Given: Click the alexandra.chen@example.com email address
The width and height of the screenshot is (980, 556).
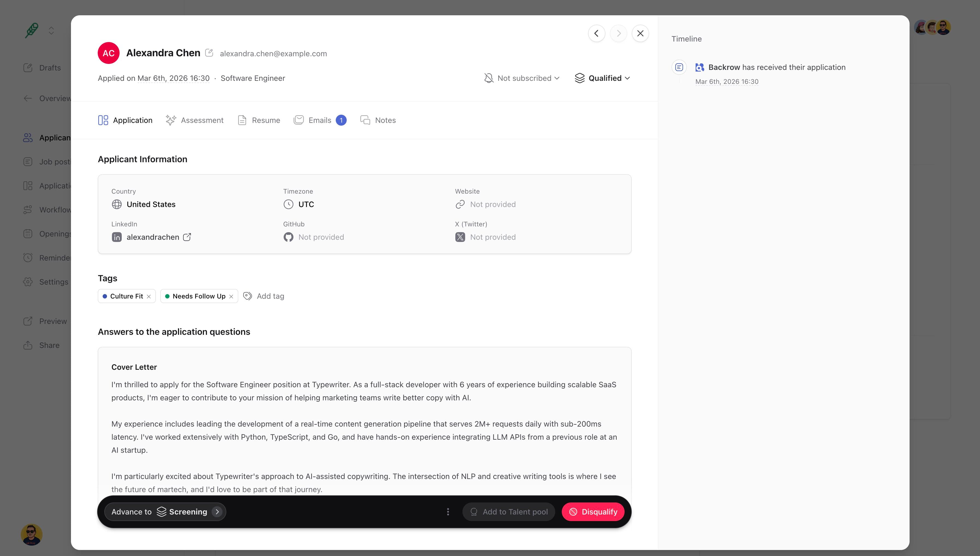Looking at the screenshot, I should [x=273, y=54].
